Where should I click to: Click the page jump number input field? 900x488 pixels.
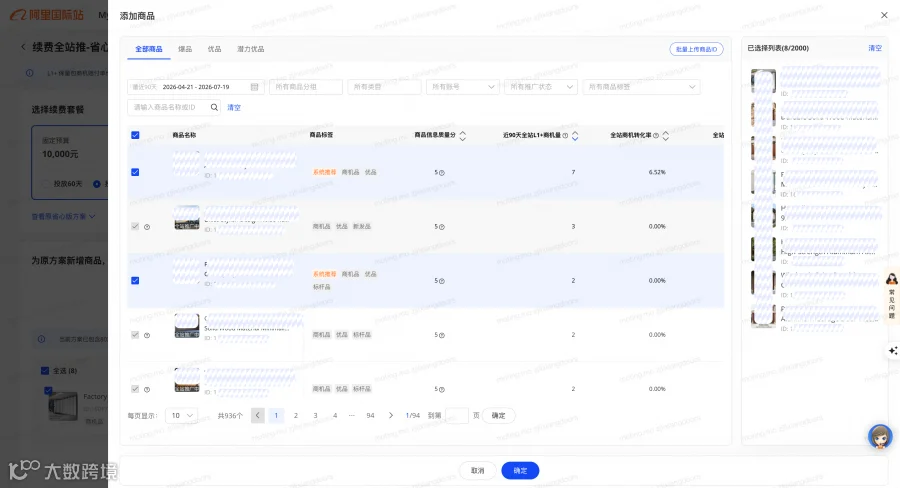pos(457,416)
